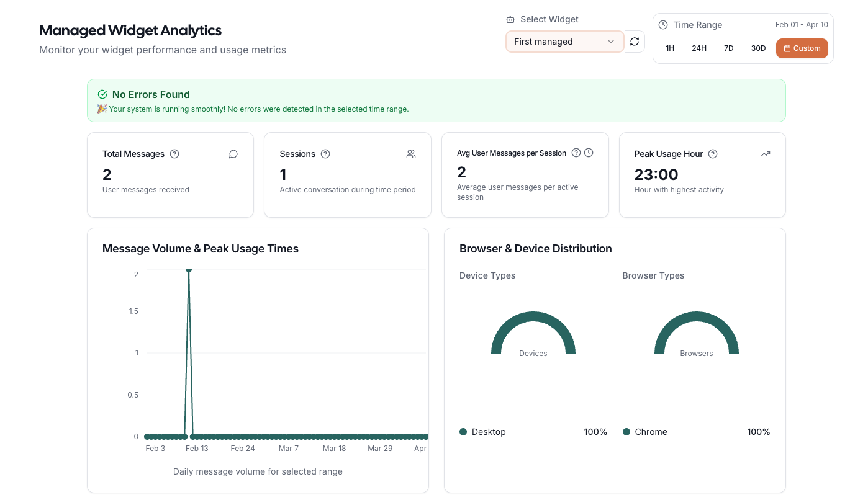Screen dimensions: 868x500
Task: Switch to 7D time range
Action: pyautogui.click(x=729, y=48)
